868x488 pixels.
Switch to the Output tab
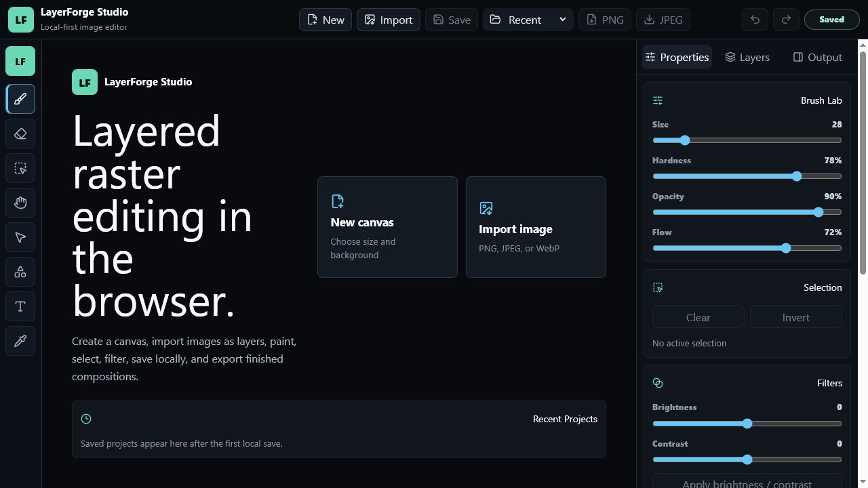pos(817,58)
